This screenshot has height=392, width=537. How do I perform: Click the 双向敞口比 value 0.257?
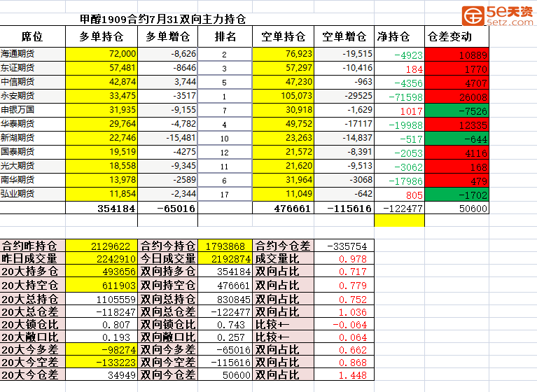pyautogui.click(x=225, y=337)
